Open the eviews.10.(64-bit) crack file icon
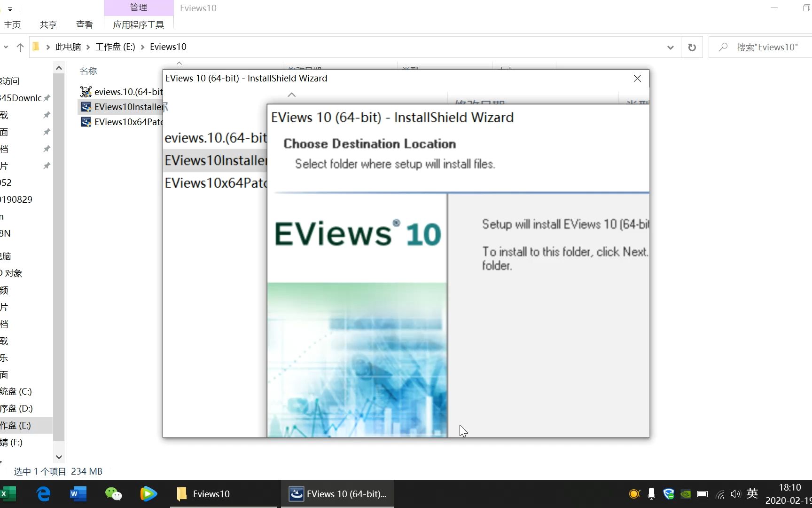Image resolution: width=812 pixels, height=508 pixels. pos(86,92)
